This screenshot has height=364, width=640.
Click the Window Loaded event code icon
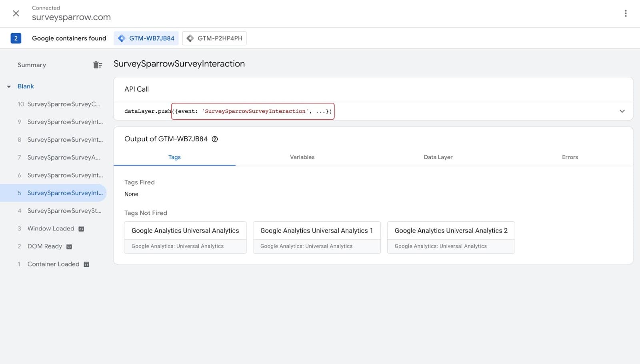(x=81, y=229)
